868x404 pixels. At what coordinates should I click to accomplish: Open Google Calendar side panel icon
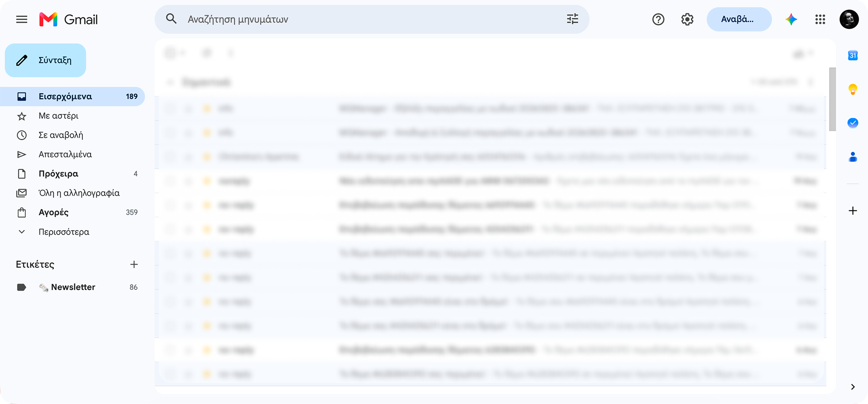[x=853, y=55]
